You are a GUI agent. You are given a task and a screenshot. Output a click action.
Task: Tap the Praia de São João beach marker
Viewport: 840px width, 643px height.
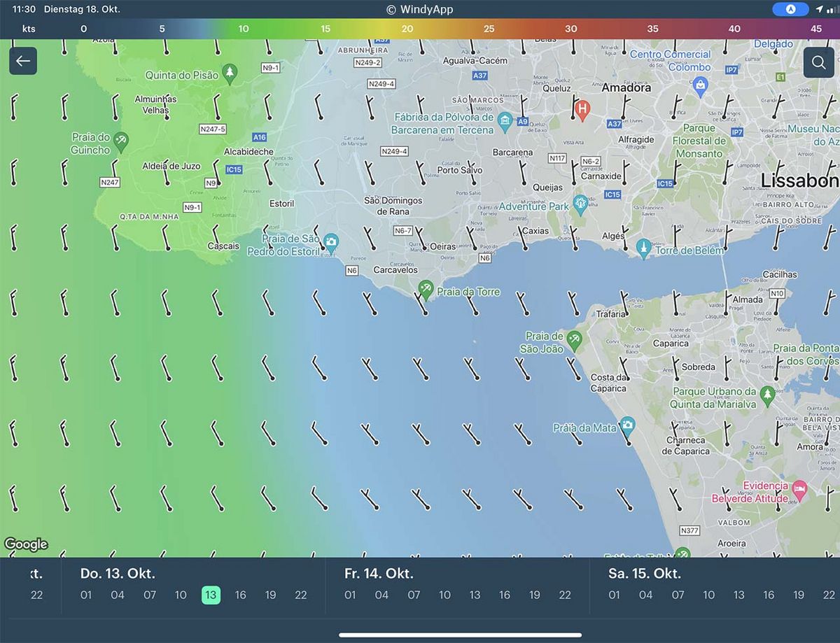pyautogui.click(x=574, y=339)
